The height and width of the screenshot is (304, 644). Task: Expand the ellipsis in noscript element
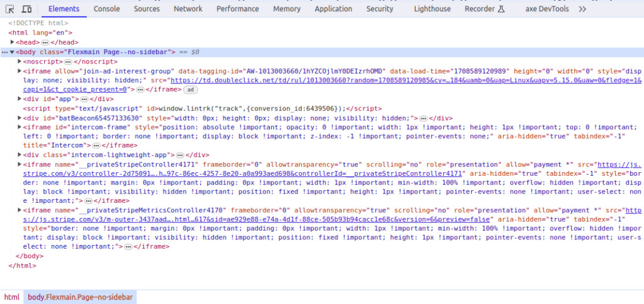pyautogui.click(x=68, y=62)
